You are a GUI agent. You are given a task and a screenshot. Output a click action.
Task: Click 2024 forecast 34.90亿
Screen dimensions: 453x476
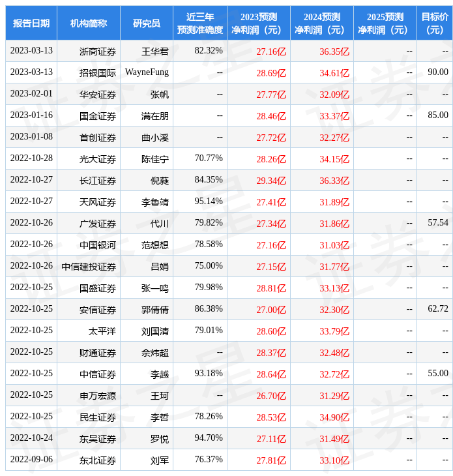pos(334,418)
